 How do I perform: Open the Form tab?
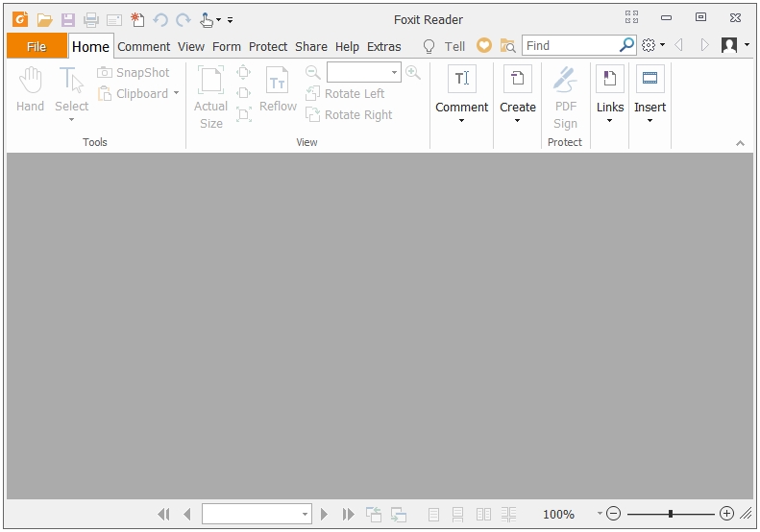(227, 46)
